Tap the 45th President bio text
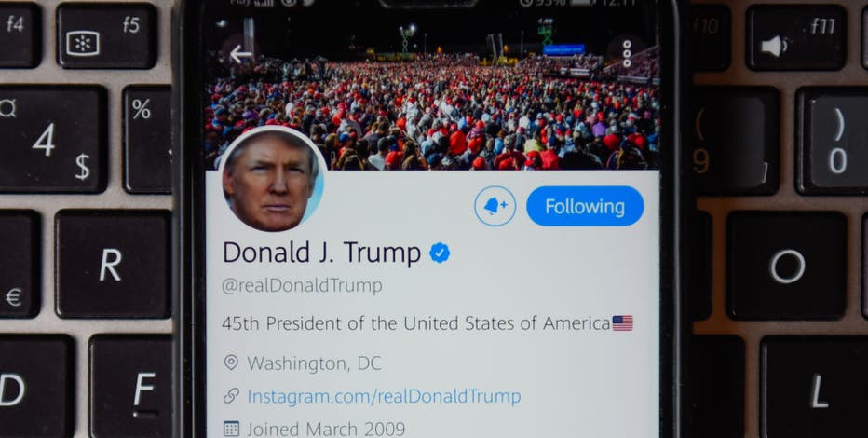The height and width of the screenshot is (438, 868). point(415,322)
